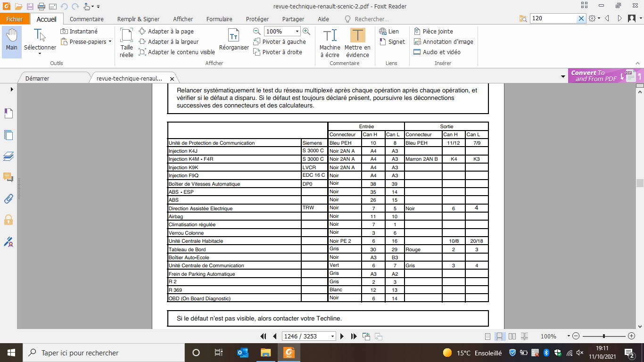Jump to the last page
The width and height of the screenshot is (644, 362).
[x=354, y=337]
